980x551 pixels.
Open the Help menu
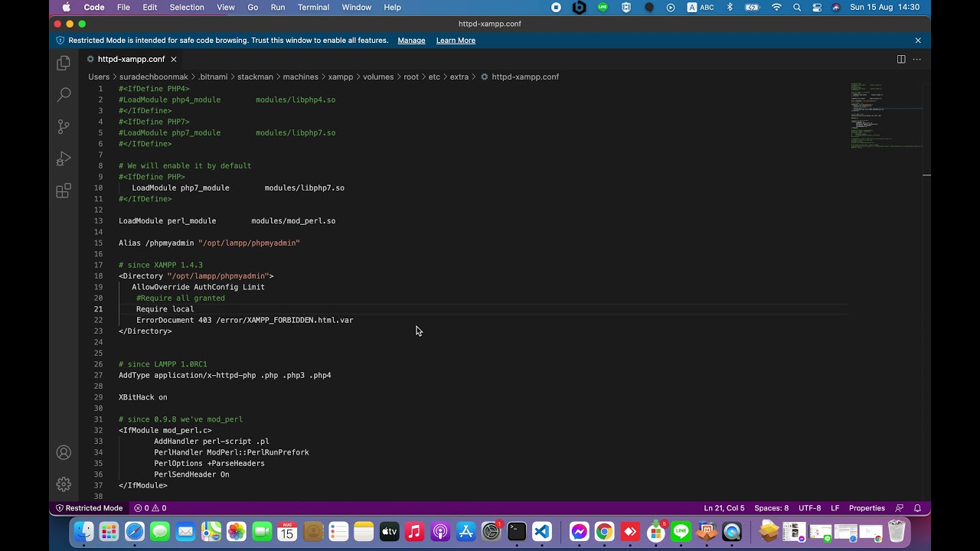(392, 7)
